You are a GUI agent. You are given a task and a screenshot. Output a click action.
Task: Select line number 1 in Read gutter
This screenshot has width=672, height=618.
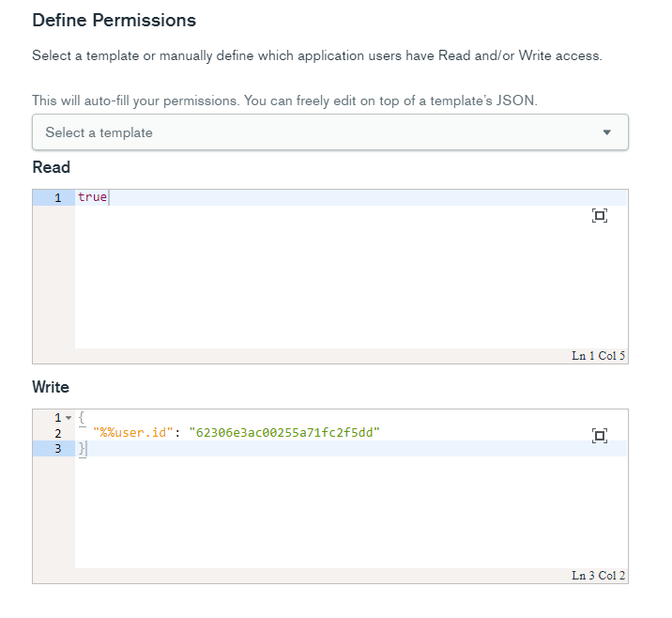[x=57, y=198]
